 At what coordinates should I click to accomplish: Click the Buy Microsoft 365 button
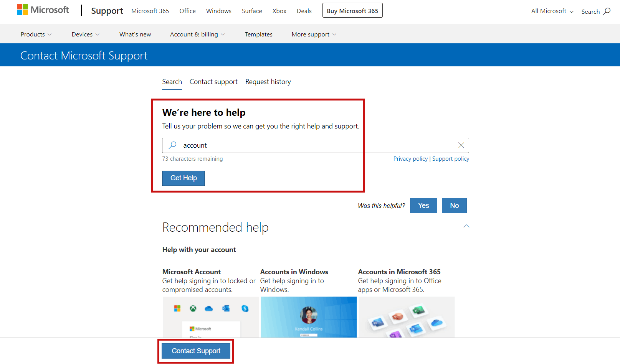coord(352,10)
